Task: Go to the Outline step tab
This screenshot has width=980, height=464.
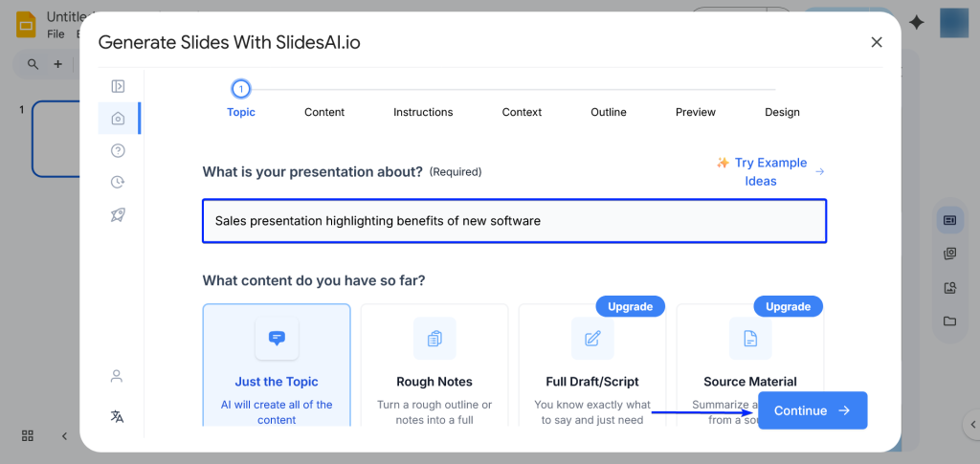Action: [608, 112]
